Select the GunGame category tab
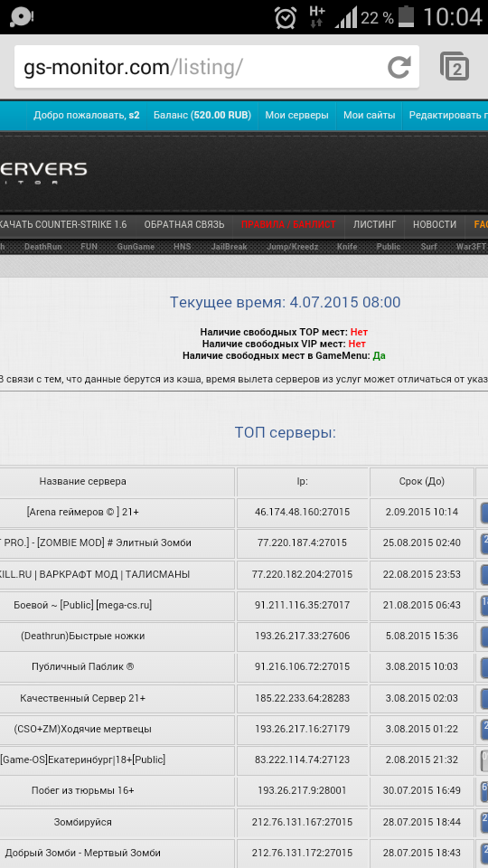Image resolution: width=488 pixels, height=868 pixels. tap(136, 247)
